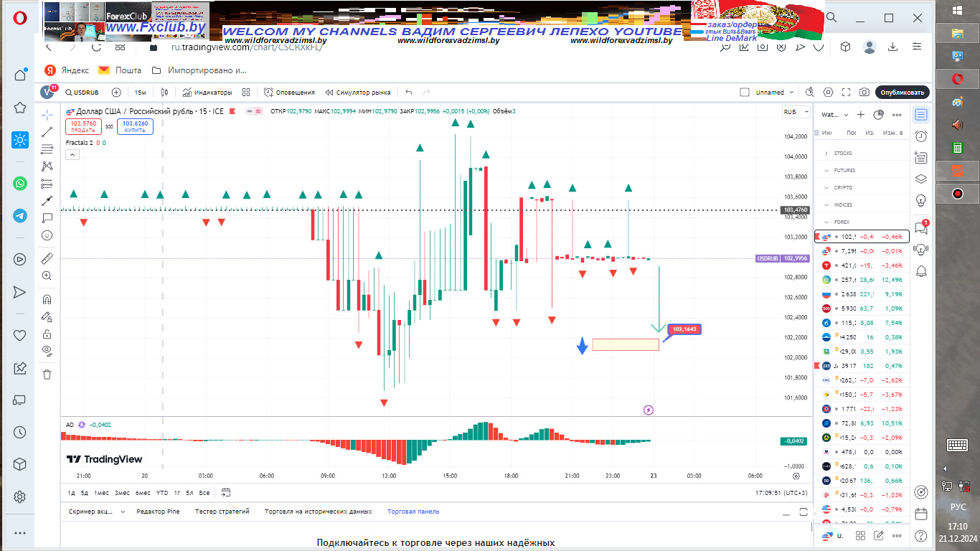The width and height of the screenshot is (980, 551).
Task: Open the Fibonacci retracement tool
Action: 47,149
